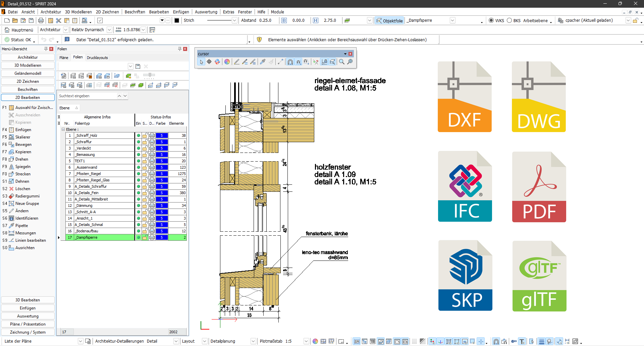Select the BKS radio button
The image size is (644, 346).
(x=509, y=20)
